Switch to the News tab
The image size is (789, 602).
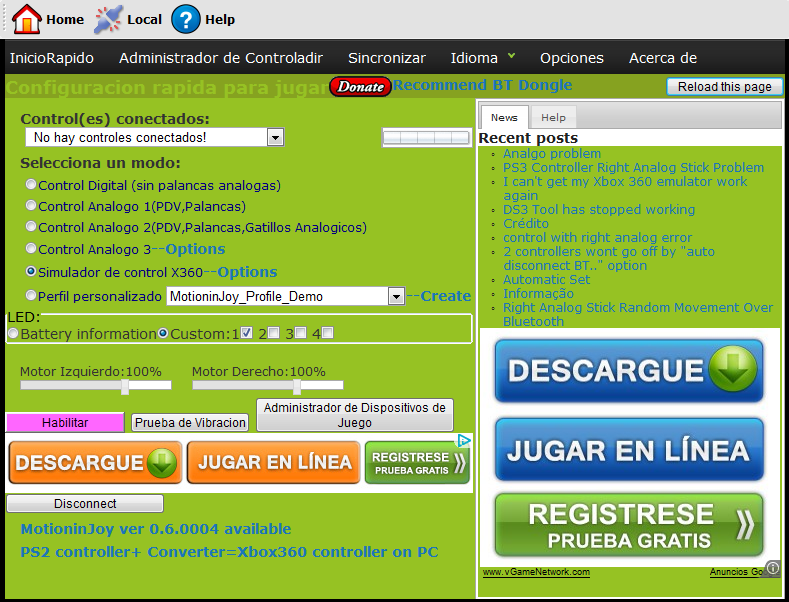[504, 117]
